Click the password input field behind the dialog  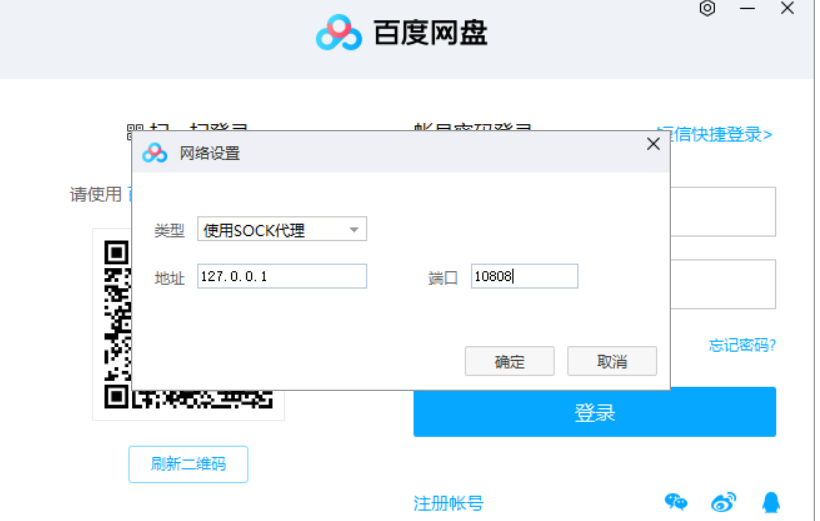(723, 284)
